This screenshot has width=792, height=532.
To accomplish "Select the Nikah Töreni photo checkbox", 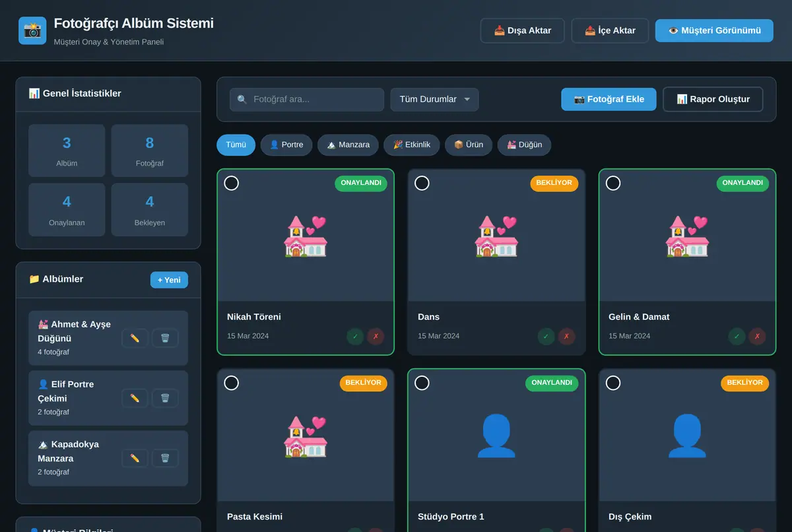I will (x=232, y=183).
